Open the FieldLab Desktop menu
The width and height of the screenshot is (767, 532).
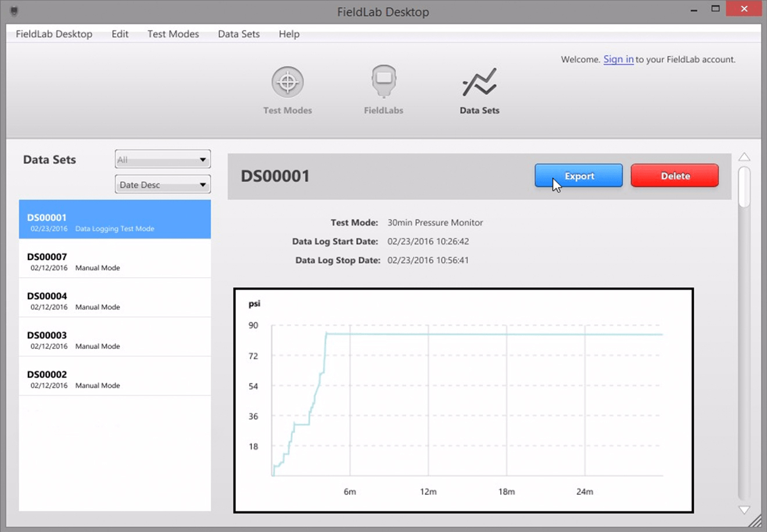[54, 34]
